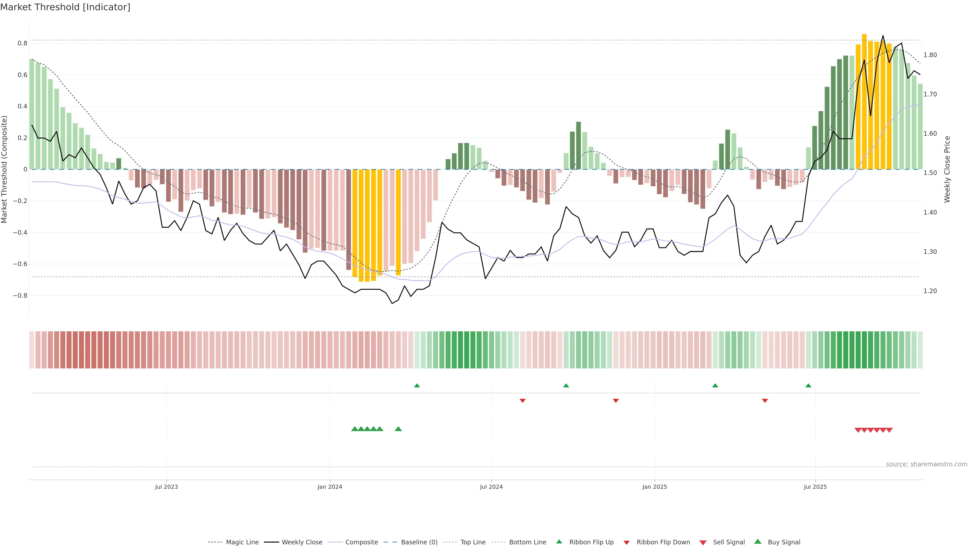Viewport: 980px width, 551px height.
Task: Click the Magic Line legend entry
Action: coord(242,542)
